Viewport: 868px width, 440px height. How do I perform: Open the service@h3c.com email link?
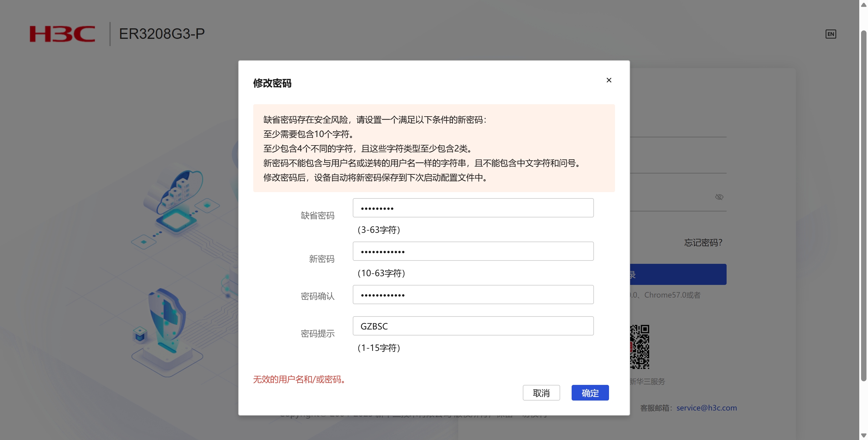[706, 408]
